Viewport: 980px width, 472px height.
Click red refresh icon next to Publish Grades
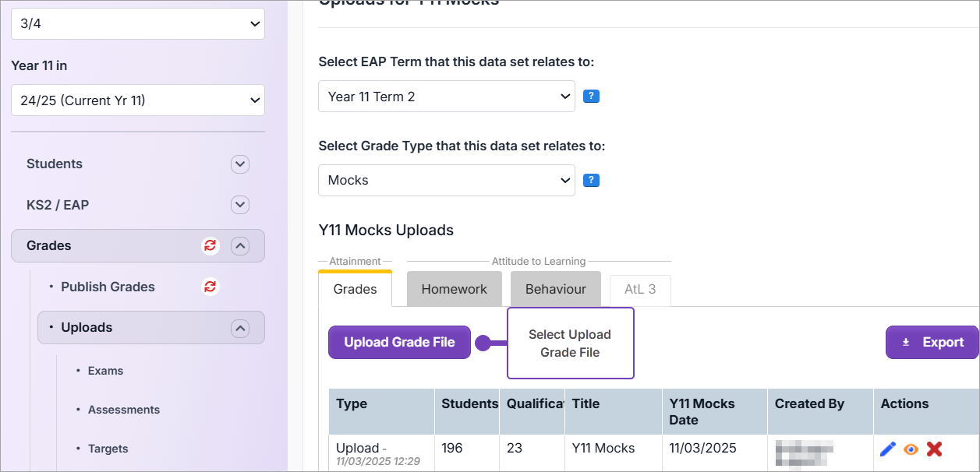tap(210, 287)
